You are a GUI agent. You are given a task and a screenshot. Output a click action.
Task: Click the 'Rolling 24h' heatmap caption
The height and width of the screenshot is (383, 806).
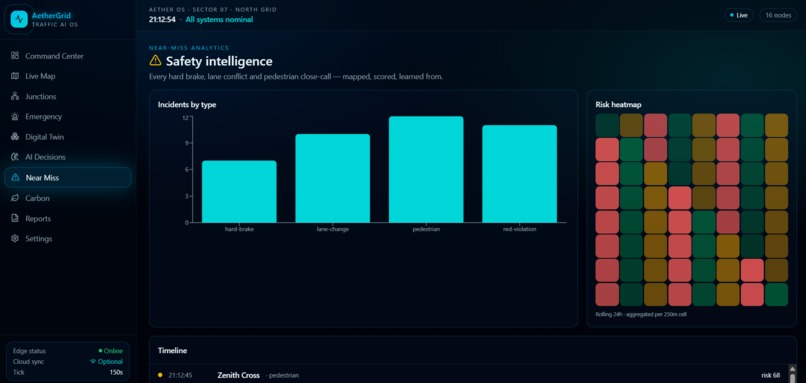coord(641,314)
